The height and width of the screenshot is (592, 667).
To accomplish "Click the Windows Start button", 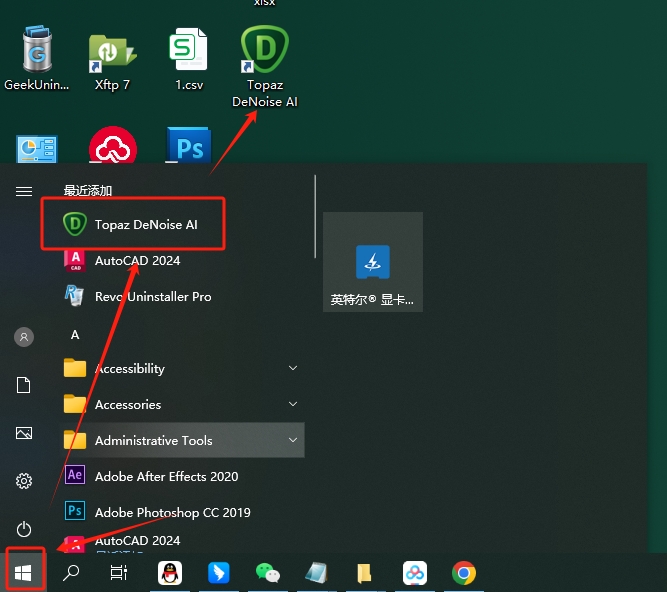I will pos(24,572).
